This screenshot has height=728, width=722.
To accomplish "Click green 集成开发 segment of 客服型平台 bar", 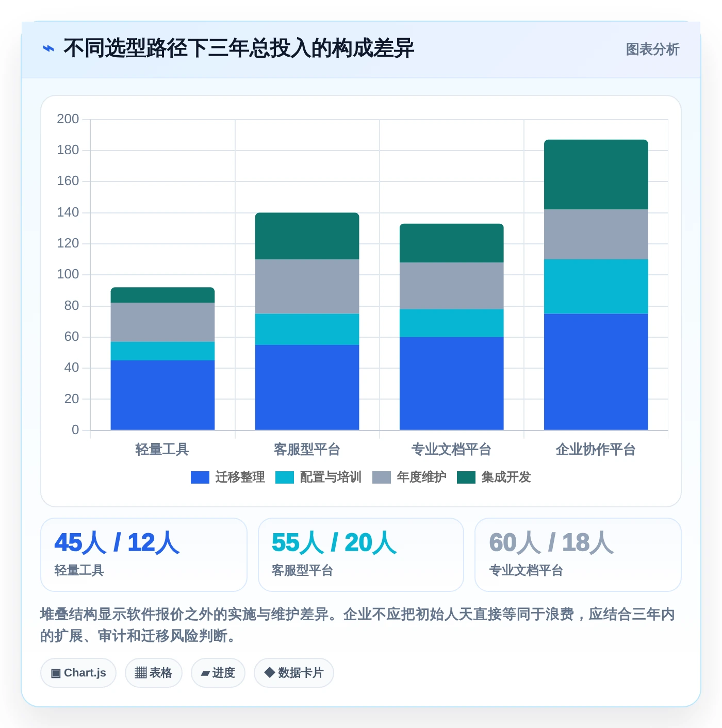I will [307, 236].
